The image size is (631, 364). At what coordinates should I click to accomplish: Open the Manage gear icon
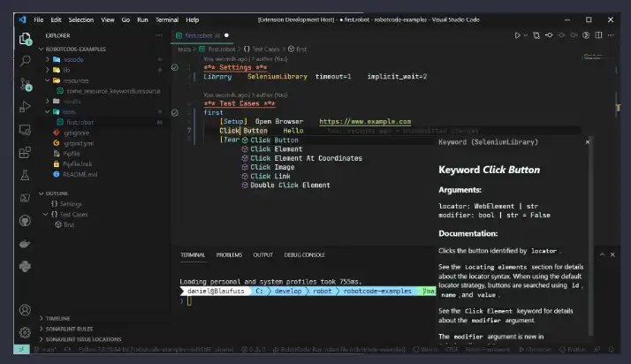25,332
